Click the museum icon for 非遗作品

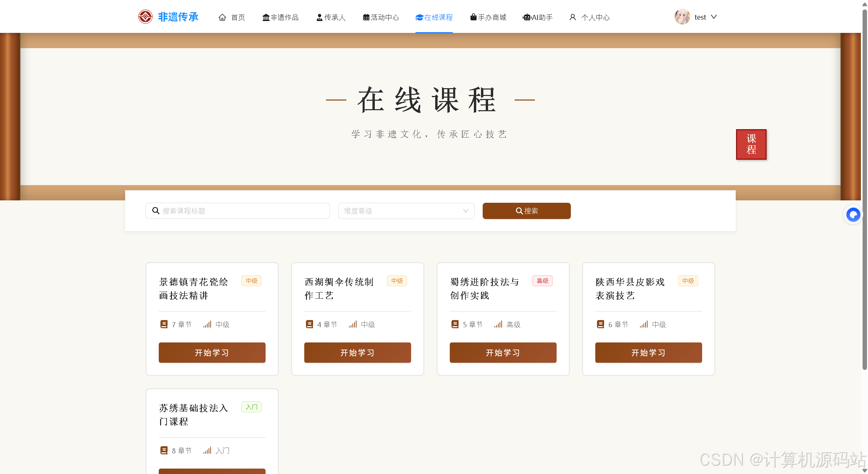(x=266, y=17)
